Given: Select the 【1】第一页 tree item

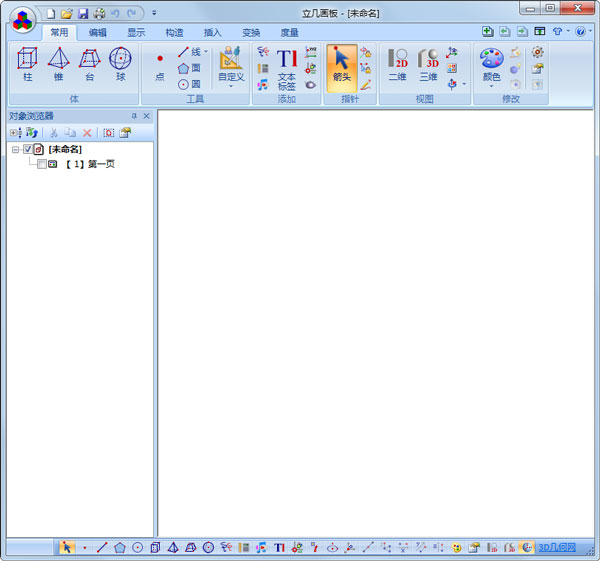Looking at the screenshot, I should [x=90, y=164].
